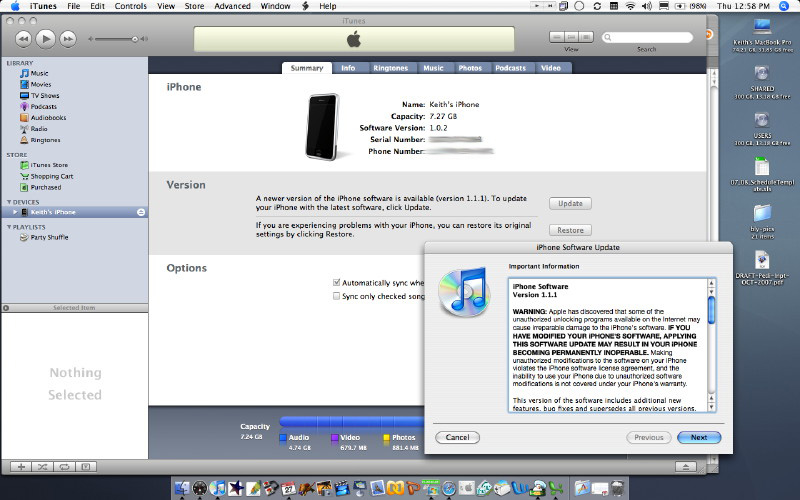Click the yellow Photos capacity swatch
The height and width of the screenshot is (500, 800).
pyautogui.click(x=387, y=437)
